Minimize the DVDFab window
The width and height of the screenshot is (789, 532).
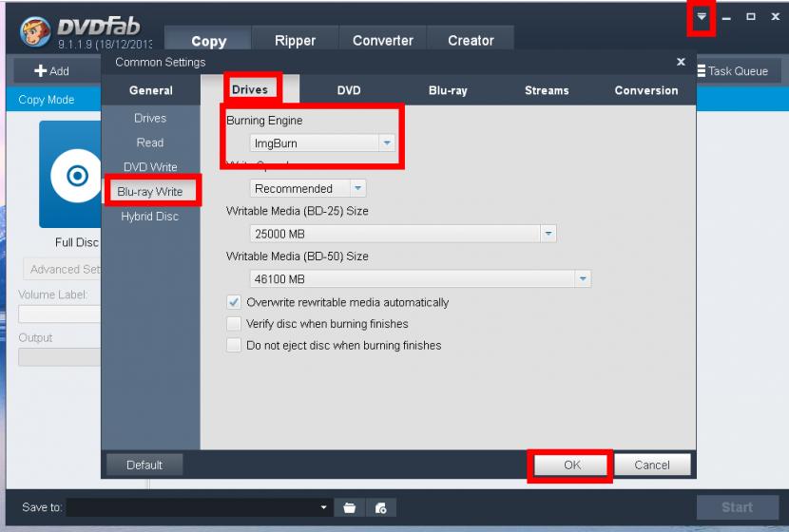tap(726, 17)
